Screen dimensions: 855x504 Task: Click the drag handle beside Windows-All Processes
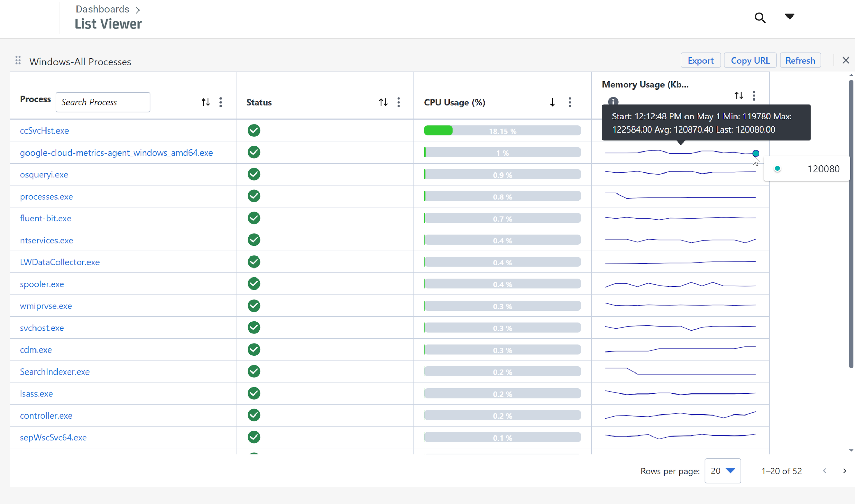18,60
